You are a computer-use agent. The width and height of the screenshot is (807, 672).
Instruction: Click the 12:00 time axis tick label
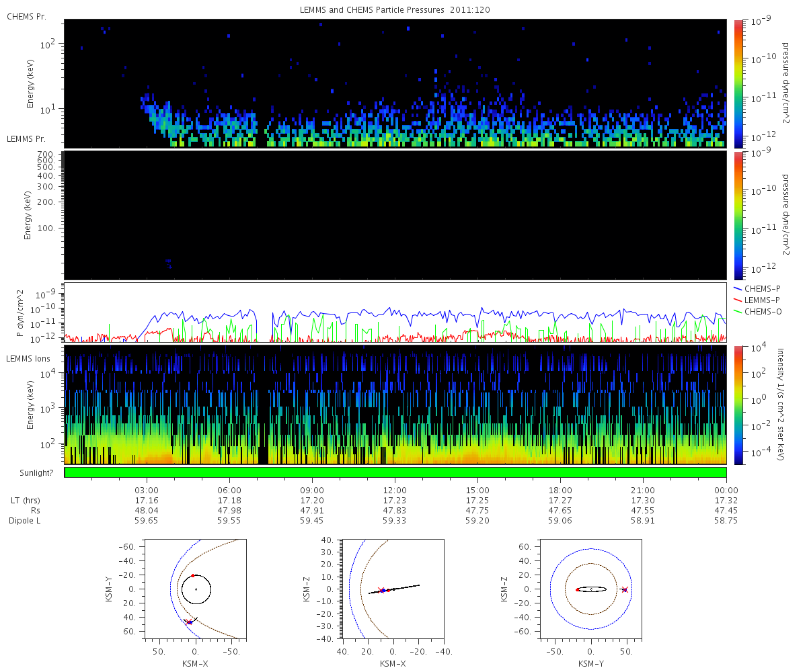coord(395,491)
